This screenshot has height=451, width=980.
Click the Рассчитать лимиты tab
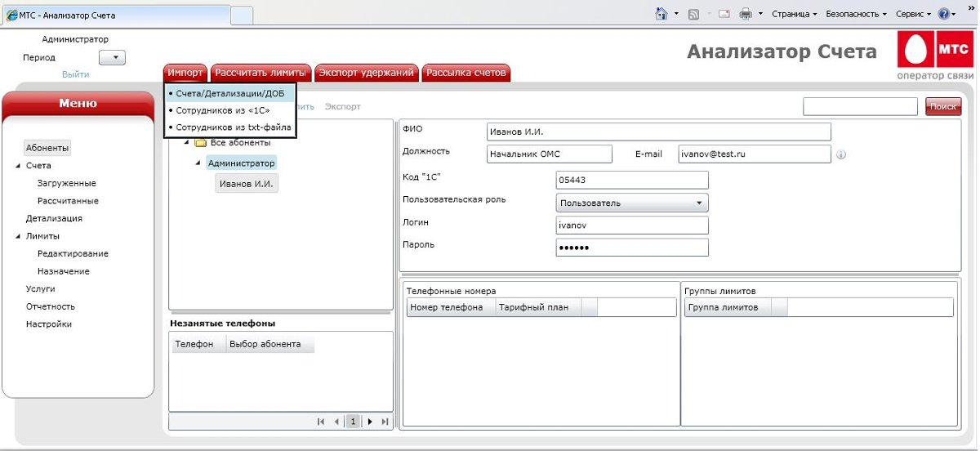coord(261,73)
